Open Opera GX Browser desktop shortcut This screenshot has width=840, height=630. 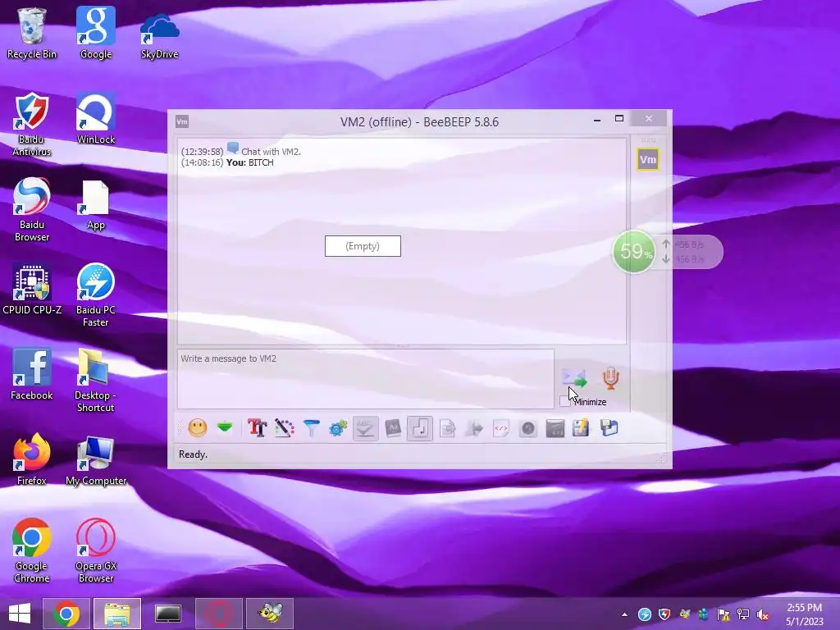click(96, 550)
